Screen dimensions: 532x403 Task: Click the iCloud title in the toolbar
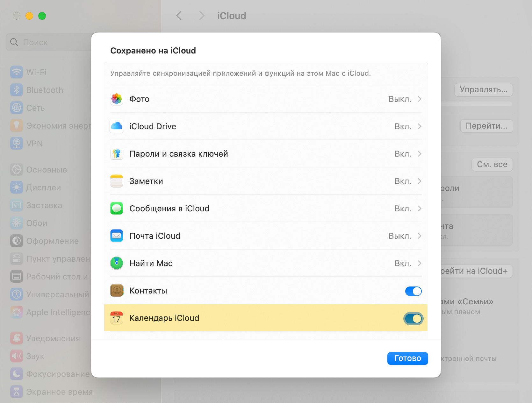[x=232, y=16]
